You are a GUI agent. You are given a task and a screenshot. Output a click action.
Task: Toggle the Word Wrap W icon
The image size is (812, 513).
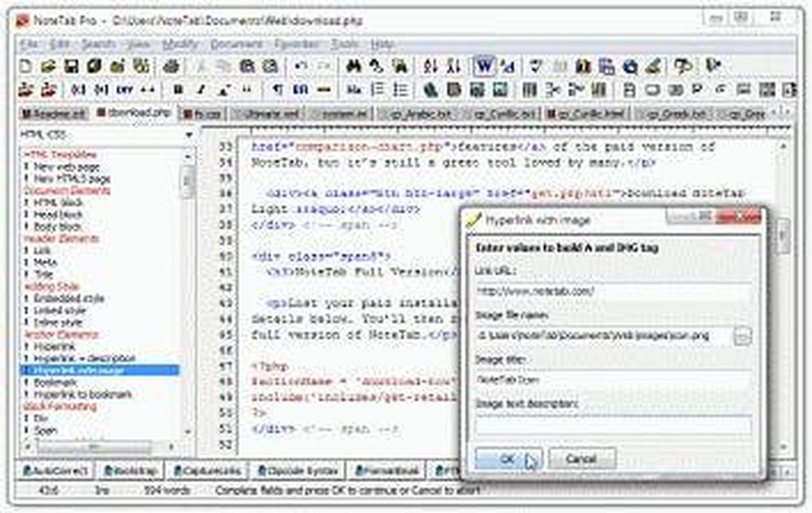coord(484,67)
